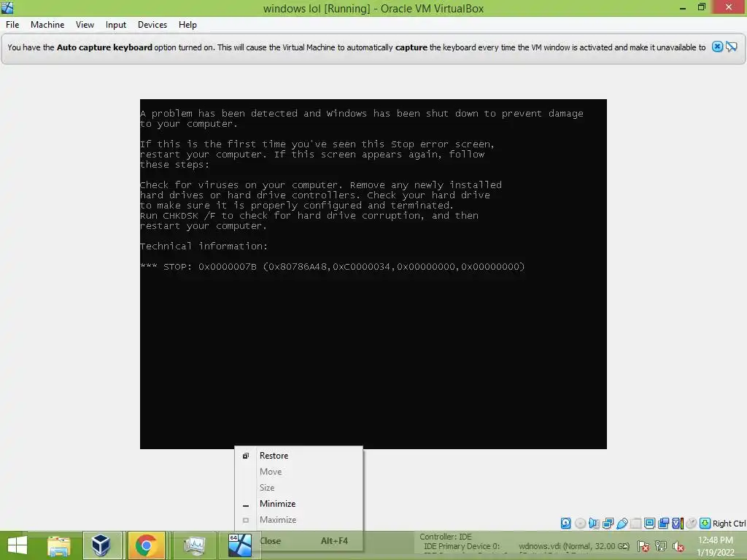
Task: Click the STOP: 0x0000007B error line
Action: click(x=333, y=267)
